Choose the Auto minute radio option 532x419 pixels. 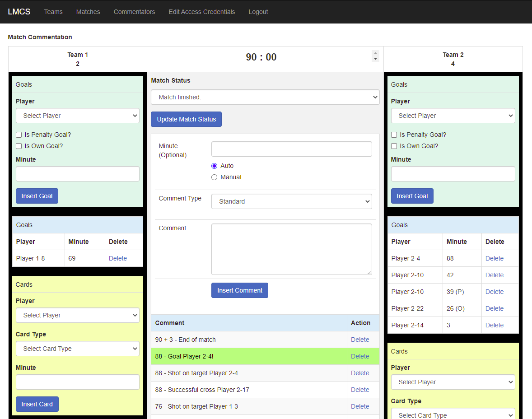215,166
